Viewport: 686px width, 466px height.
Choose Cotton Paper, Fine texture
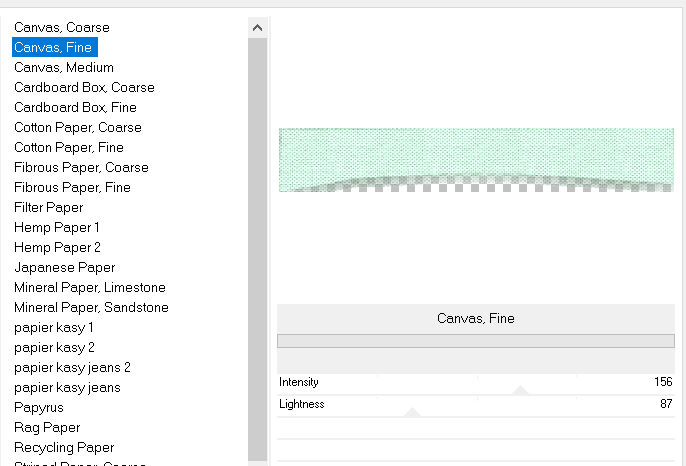[69, 147]
